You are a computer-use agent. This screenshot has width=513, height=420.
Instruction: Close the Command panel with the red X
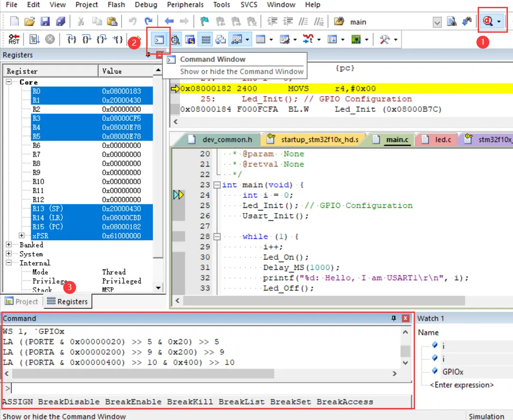tap(405, 318)
